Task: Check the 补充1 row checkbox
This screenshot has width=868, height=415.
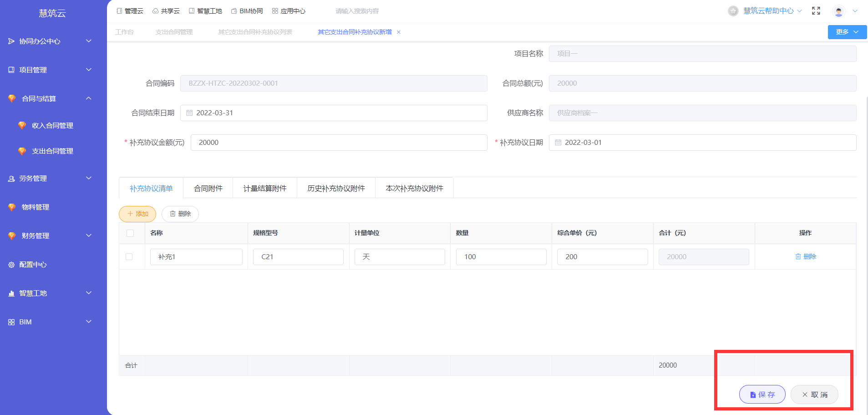Action: [129, 256]
